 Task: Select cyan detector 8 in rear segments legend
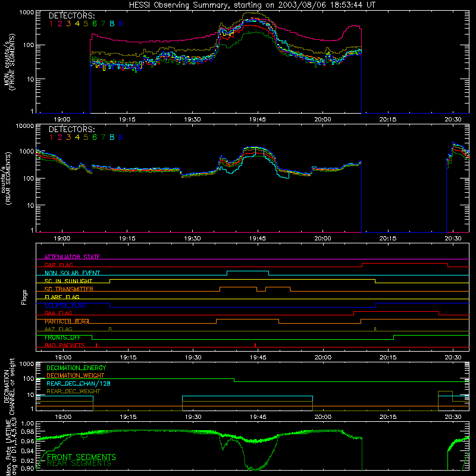pos(112,137)
